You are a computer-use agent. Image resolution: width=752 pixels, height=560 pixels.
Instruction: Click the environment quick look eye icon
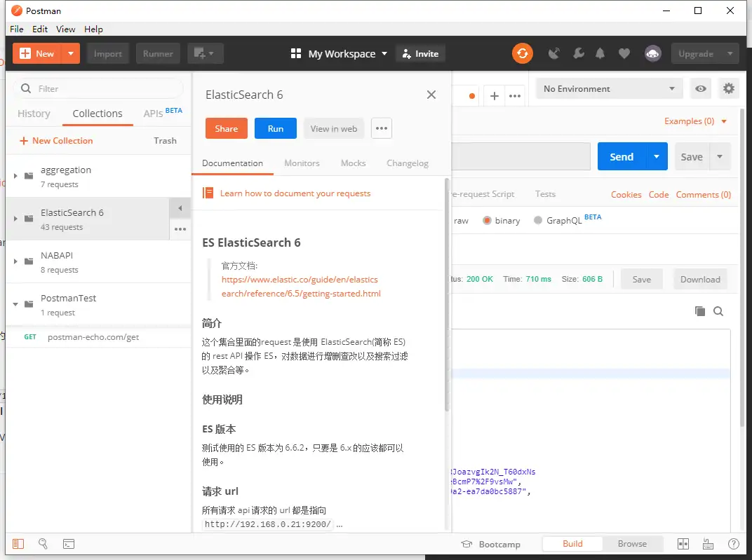(699, 88)
